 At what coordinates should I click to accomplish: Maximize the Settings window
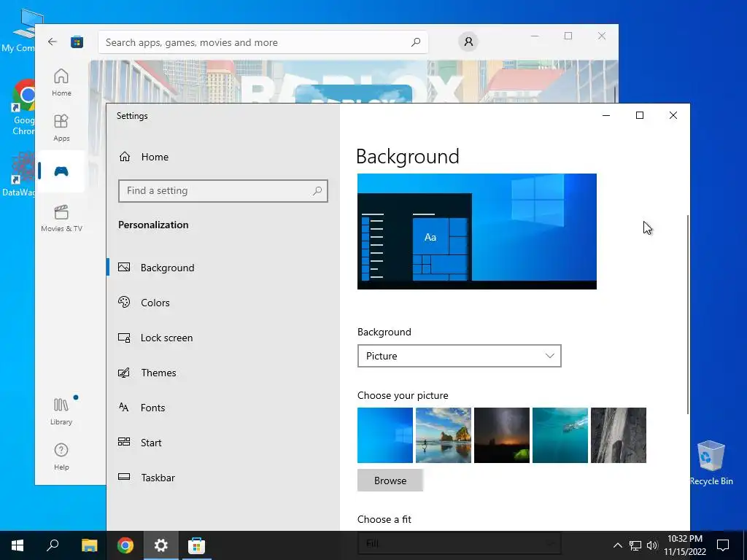pyautogui.click(x=640, y=115)
